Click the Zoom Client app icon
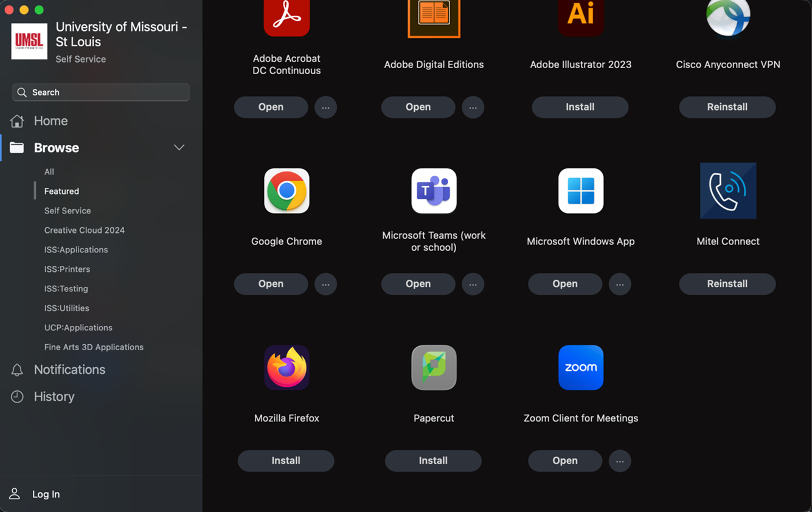Viewport: 812px width, 512px height. point(581,368)
